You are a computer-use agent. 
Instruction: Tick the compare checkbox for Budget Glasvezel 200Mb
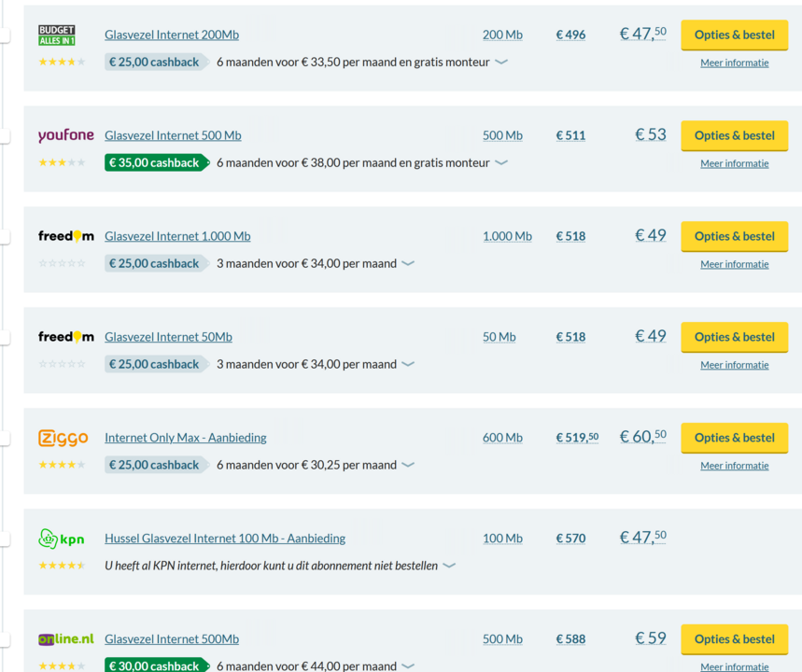tap(4, 35)
